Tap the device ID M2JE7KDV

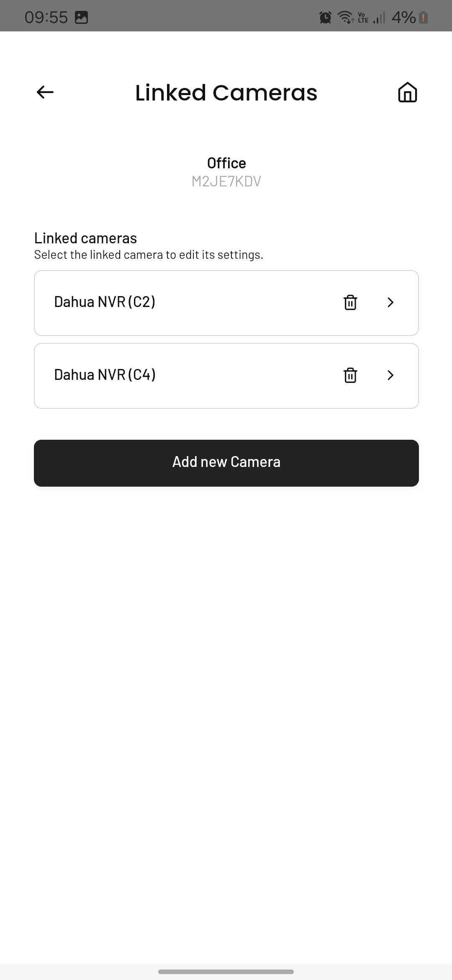tap(226, 181)
